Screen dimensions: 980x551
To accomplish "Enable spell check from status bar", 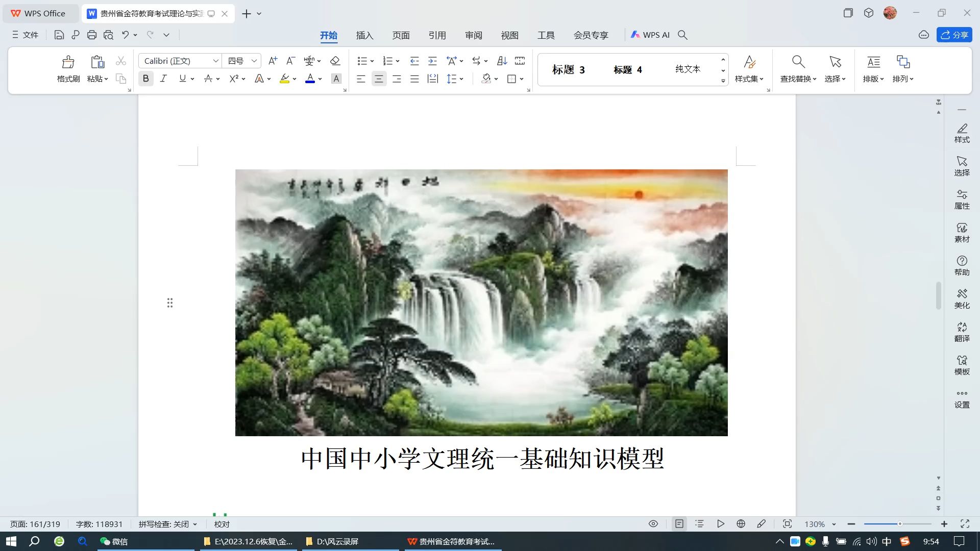I will tap(168, 524).
